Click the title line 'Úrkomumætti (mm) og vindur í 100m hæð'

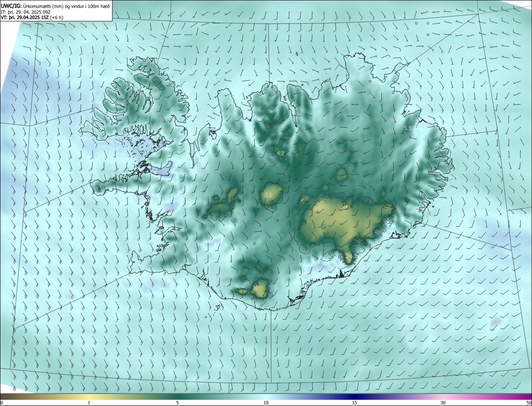click(66, 5)
